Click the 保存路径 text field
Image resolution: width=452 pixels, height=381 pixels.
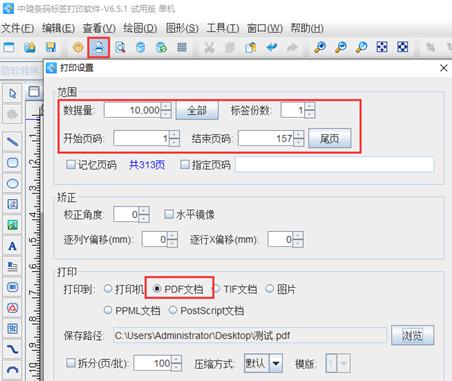pyautogui.click(x=250, y=335)
